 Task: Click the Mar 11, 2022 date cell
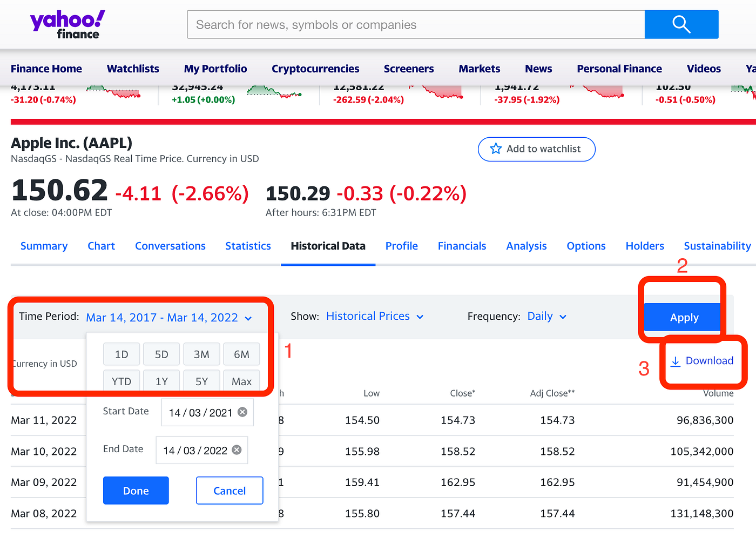(44, 420)
